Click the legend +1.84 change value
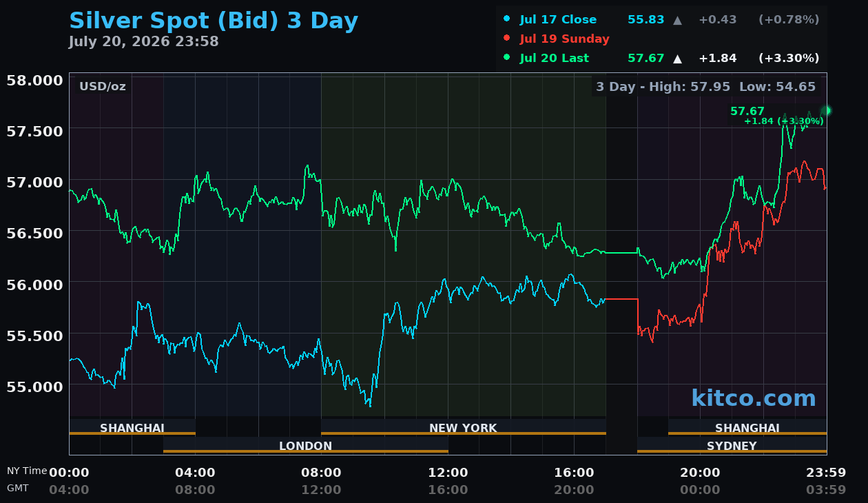 (x=718, y=58)
